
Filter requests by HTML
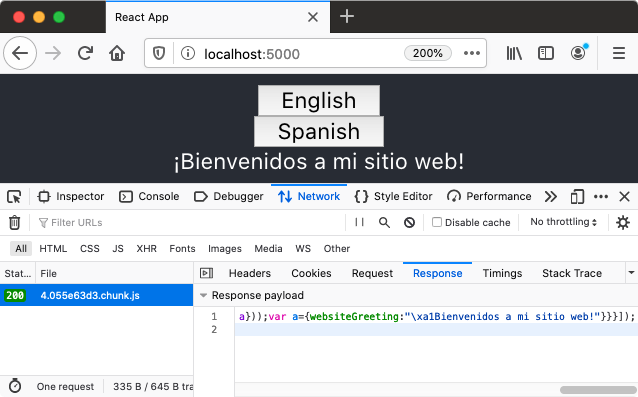pos(53,249)
